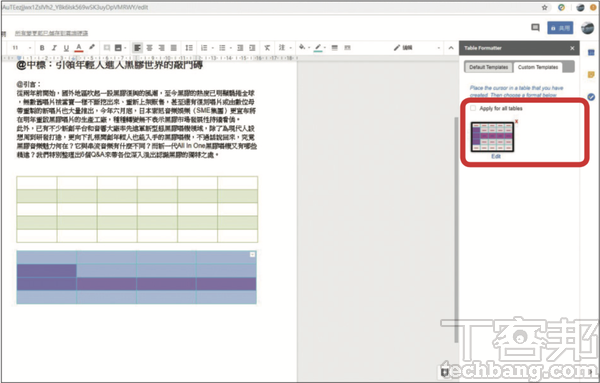Open the bulleted list style dropdown
Viewport: 600px width, 383px height.
231,48
